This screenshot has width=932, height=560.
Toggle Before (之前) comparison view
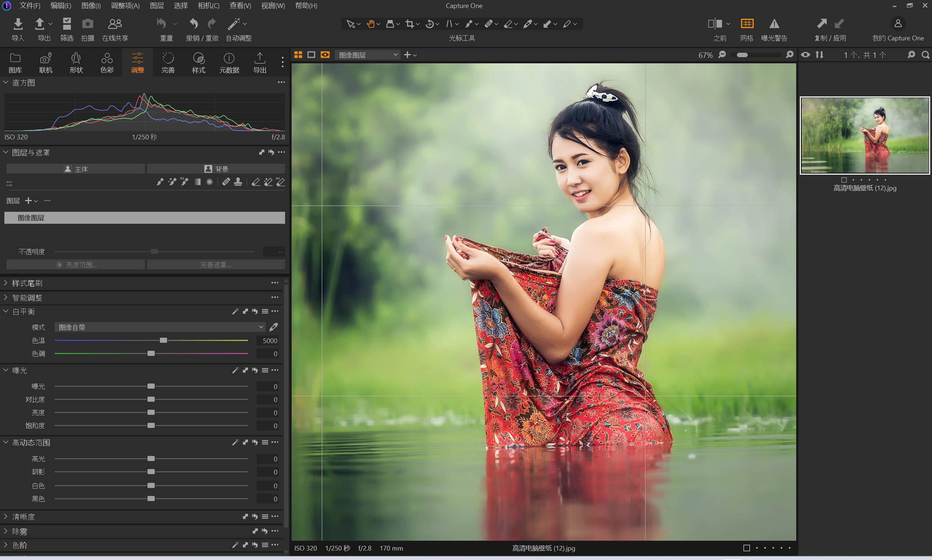pyautogui.click(x=715, y=24)
